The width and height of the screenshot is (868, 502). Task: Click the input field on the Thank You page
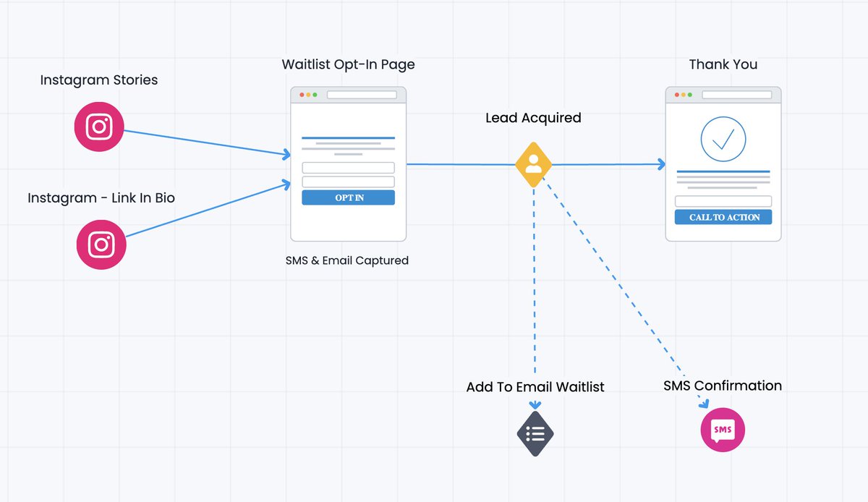click(x=723, y=202)
